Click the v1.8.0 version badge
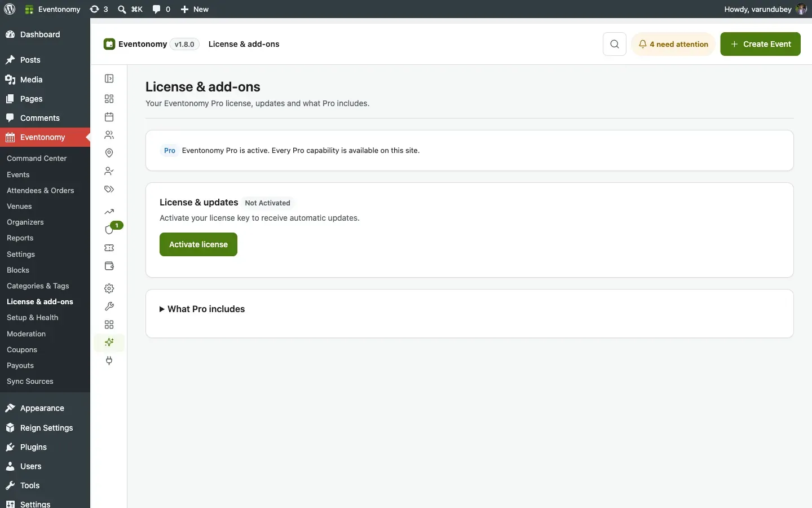Image resolution: width=812 pixels, height=508 pixels. tap(184, 44)
